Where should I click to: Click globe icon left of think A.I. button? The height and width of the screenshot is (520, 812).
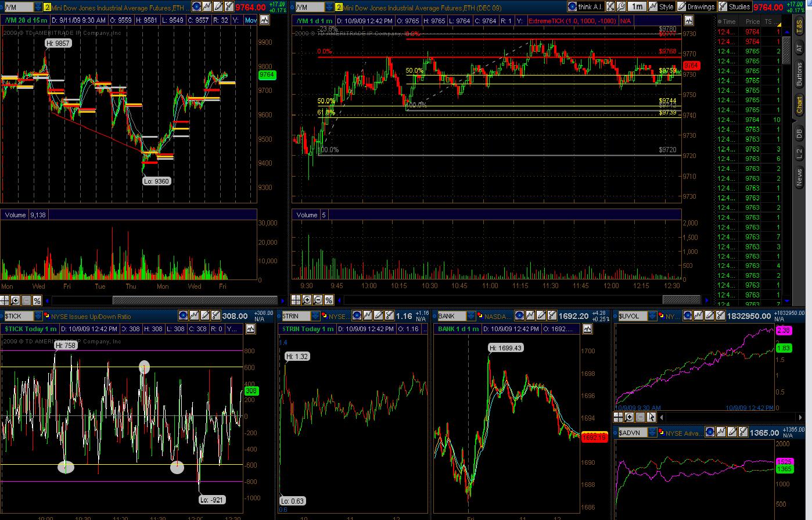(x=572, y=6)
